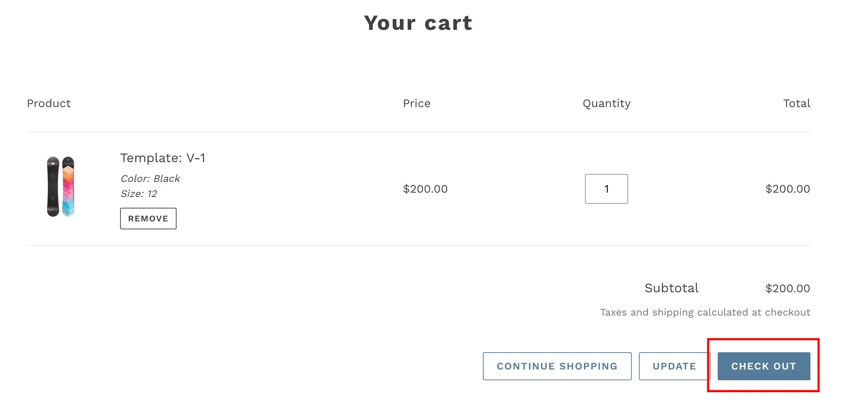Click the Product column header
Viewport: 868px width, 404px height.
click(x=49, y=104)
